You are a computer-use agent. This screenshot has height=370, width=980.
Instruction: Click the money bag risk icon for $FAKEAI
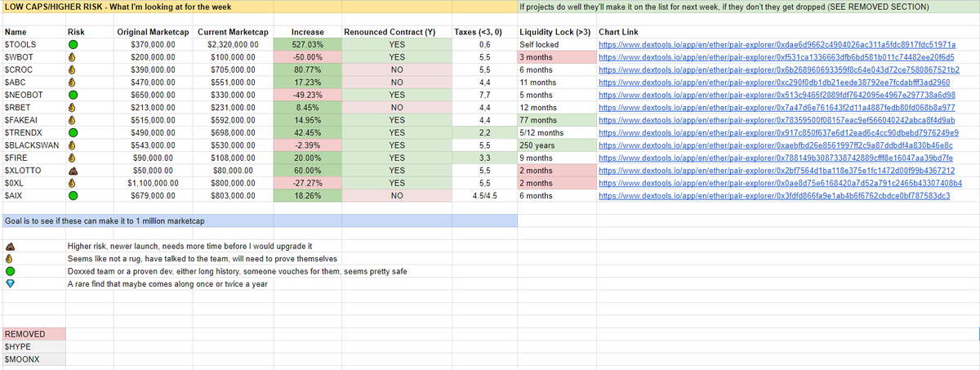(x=73, y=120)
